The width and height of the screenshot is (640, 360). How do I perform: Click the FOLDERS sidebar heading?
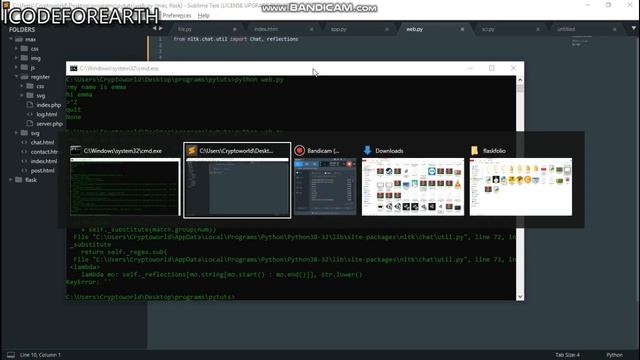(22, 29)
